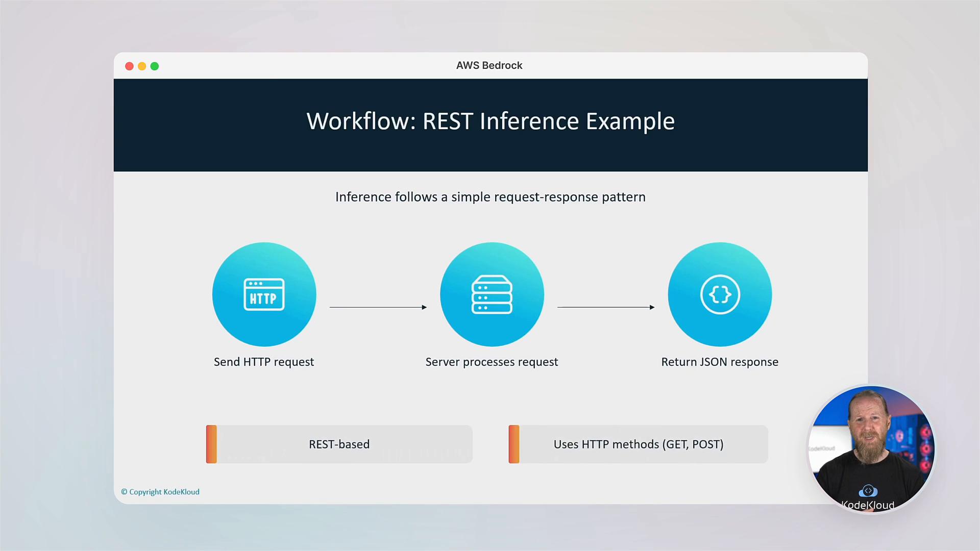Click the "Send HTTP request" label
Image resolution: width=980 pixels, height=551 pixels.
click(x=264, y=362)
